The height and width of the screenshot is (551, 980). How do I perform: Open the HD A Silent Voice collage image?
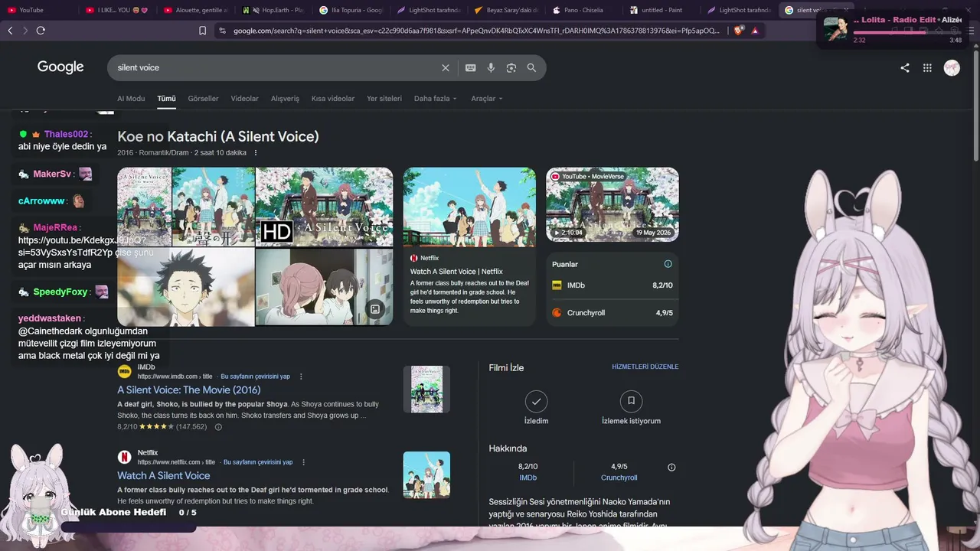point(324,207)
